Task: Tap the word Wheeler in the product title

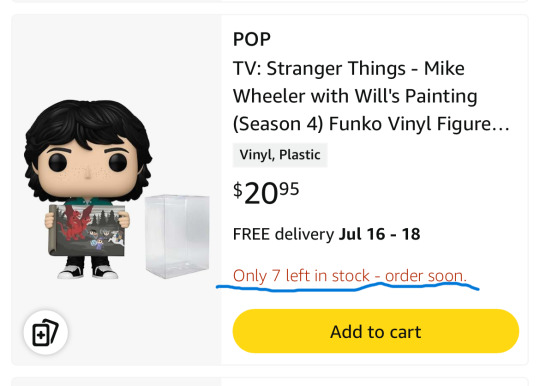Action: tap(269, 96)
